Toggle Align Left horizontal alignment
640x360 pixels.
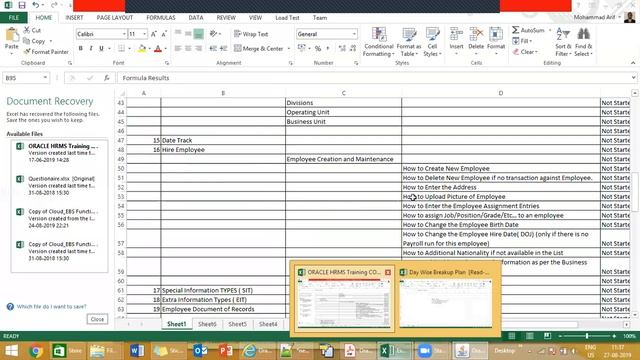pos(178,49)
